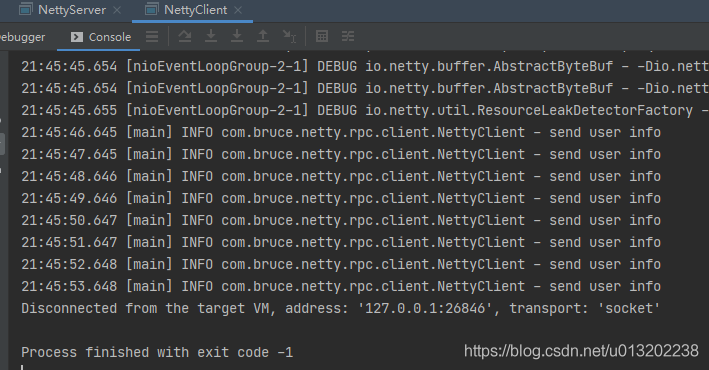Switch to the NettyServer run tab

pyautogui.click(x=71, y=10)
